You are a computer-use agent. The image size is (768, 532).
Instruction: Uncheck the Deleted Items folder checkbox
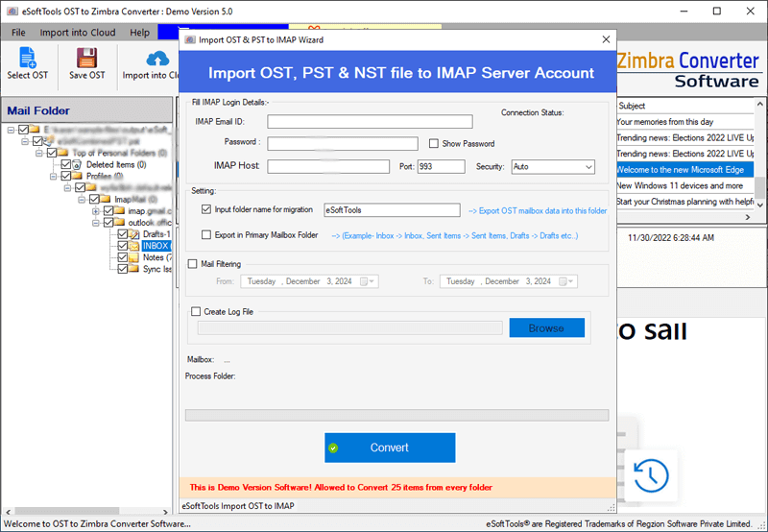click(x=65, y=164)
